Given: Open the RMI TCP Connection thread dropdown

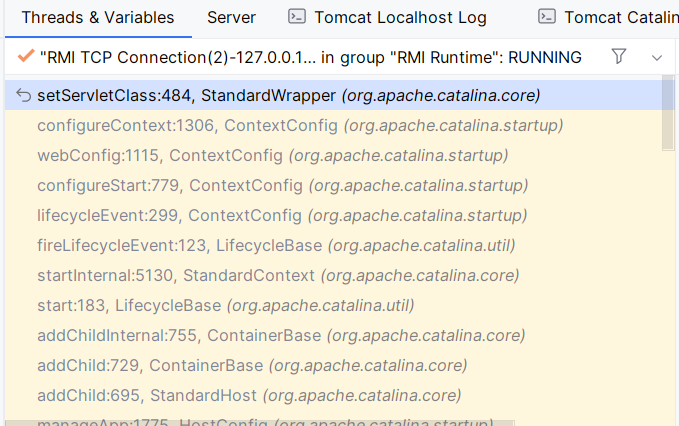Looking at the screenshot, I should [x=310, y=58].
